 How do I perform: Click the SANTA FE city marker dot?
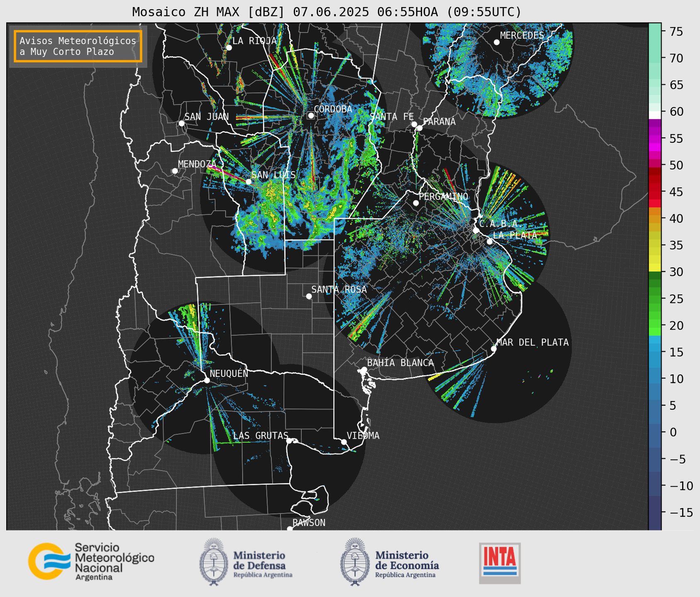tap(414, 124)
